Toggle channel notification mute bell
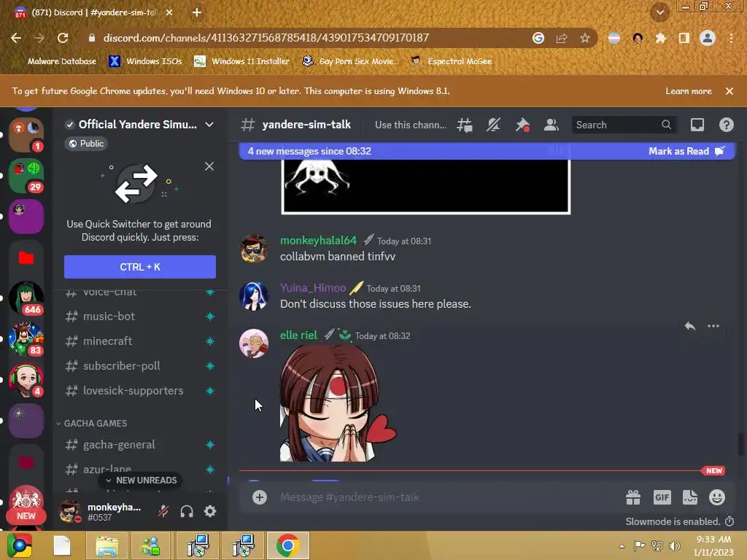This screenshot has height=560, width=747. point(493,125)
